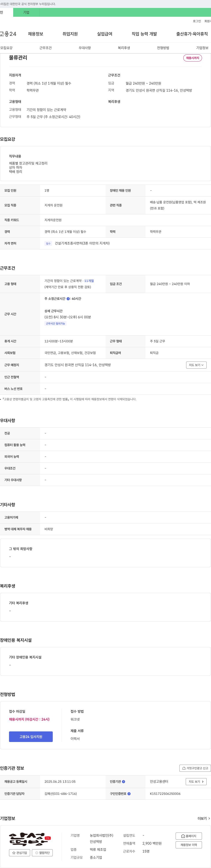The height and width of the screenshot is (868, 211).
Task: Click 국민연금, 고용보험, 산재보험, 건강보험 text
Action: [x=70, y=353]
